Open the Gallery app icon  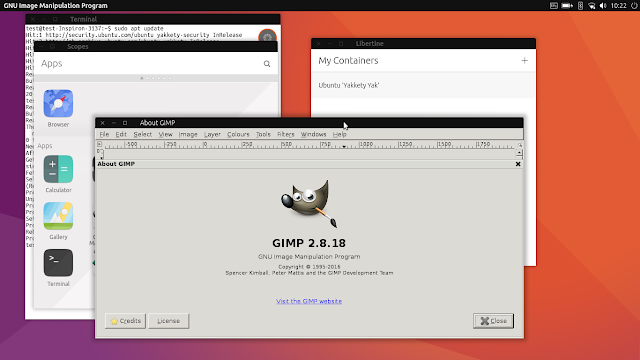click(58, 216)
